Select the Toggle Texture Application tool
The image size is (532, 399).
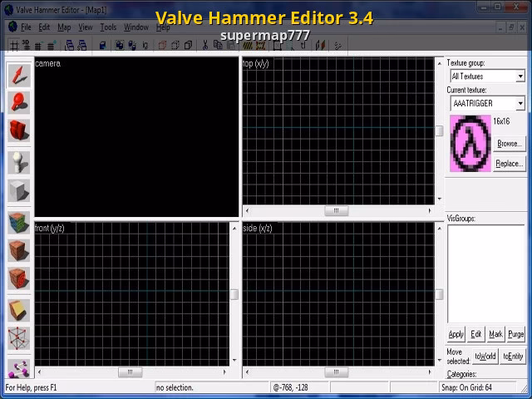(19, 223)
